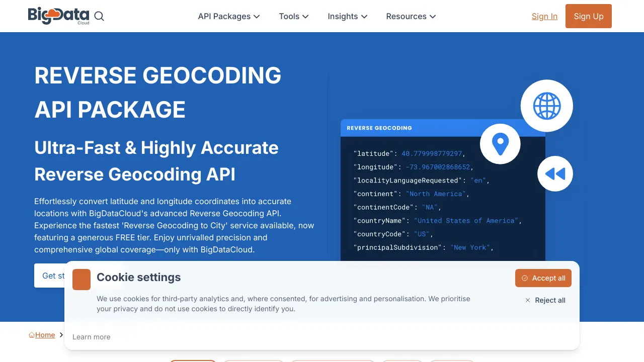Viewport: 644px width, 362px height.
Task: Expand the Insights menu
Action: point(348,16)
